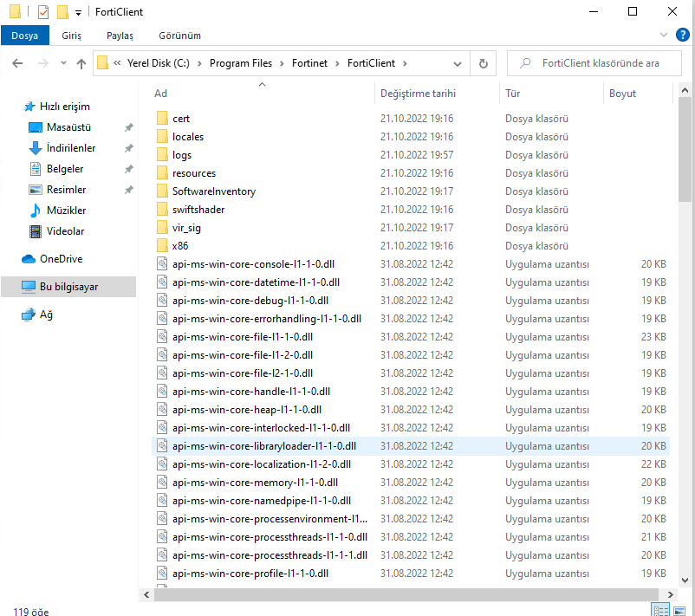Open recent locations dropdown arrow
The image size is (695, 616).
[x=63, y=63]
